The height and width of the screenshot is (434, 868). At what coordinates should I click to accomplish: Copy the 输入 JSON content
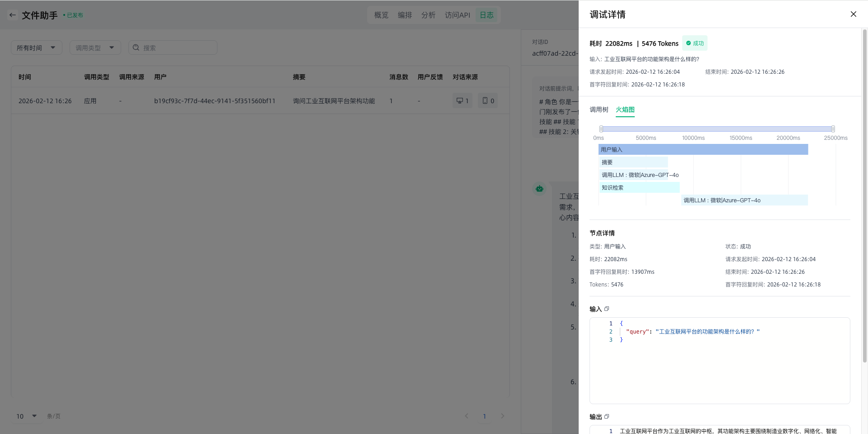pos(607,309)
